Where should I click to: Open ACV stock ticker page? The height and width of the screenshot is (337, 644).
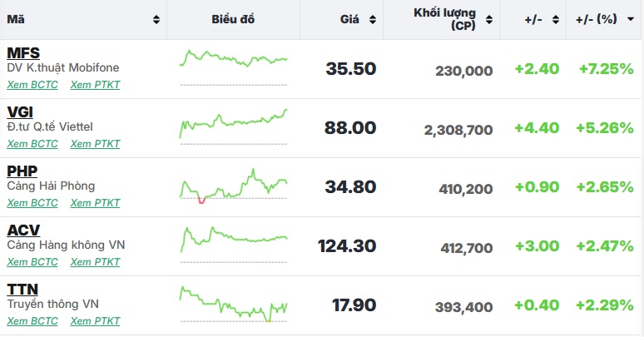[23, 230]
